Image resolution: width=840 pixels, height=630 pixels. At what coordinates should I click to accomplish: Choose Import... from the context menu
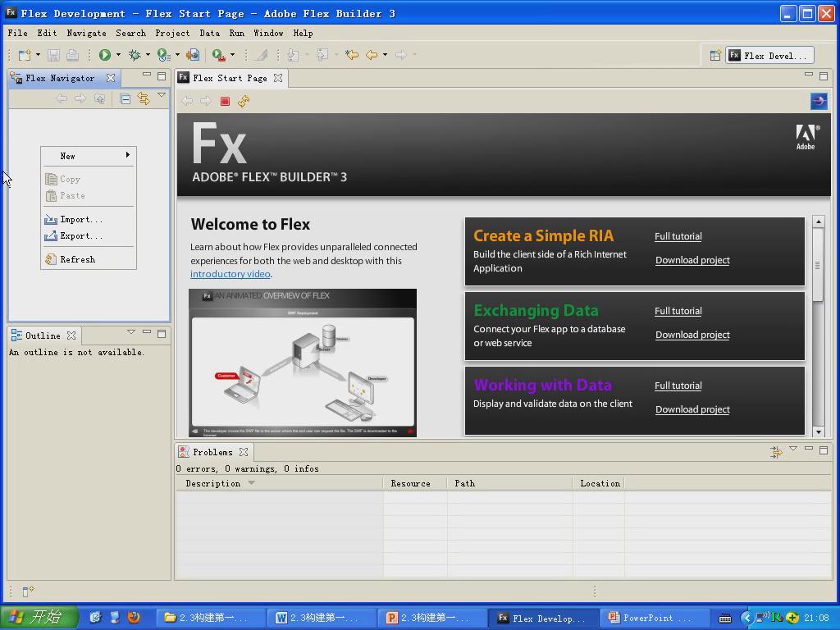(89, 219)
